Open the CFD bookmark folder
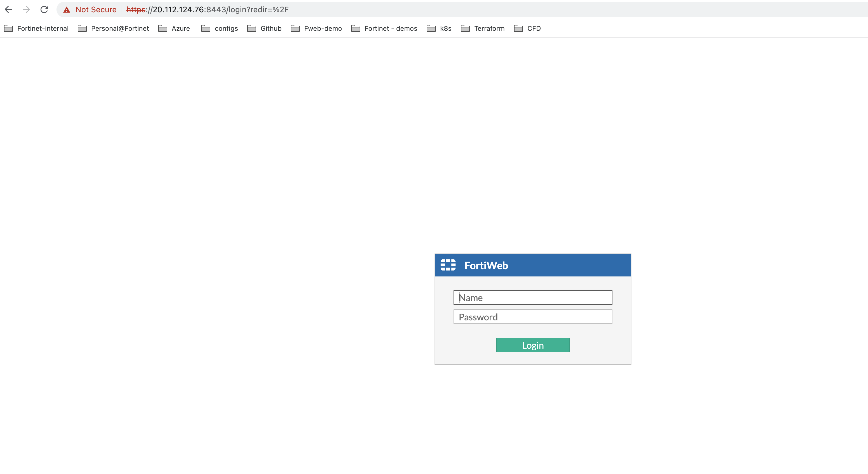This screenshot has height=474, width=868. 527,28
